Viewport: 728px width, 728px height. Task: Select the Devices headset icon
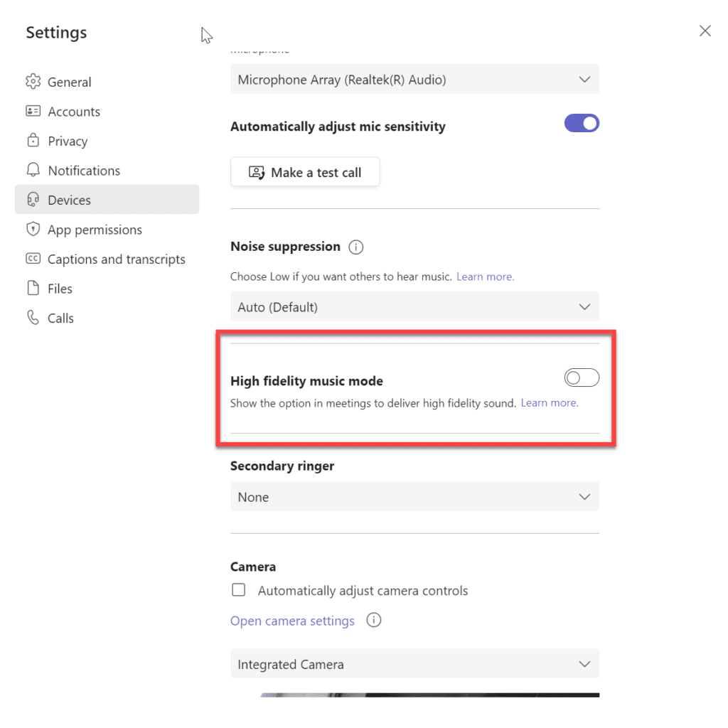pos(33,200)
